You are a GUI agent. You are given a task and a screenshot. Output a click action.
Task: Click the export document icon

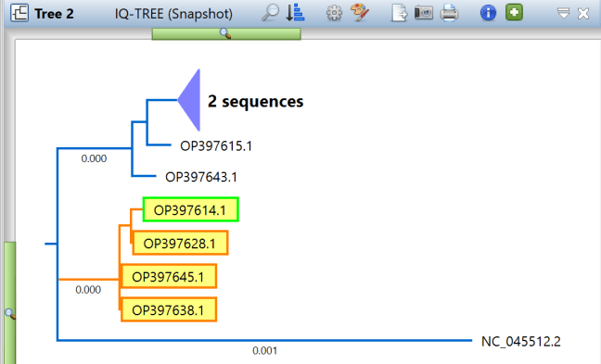click(399, 13)
